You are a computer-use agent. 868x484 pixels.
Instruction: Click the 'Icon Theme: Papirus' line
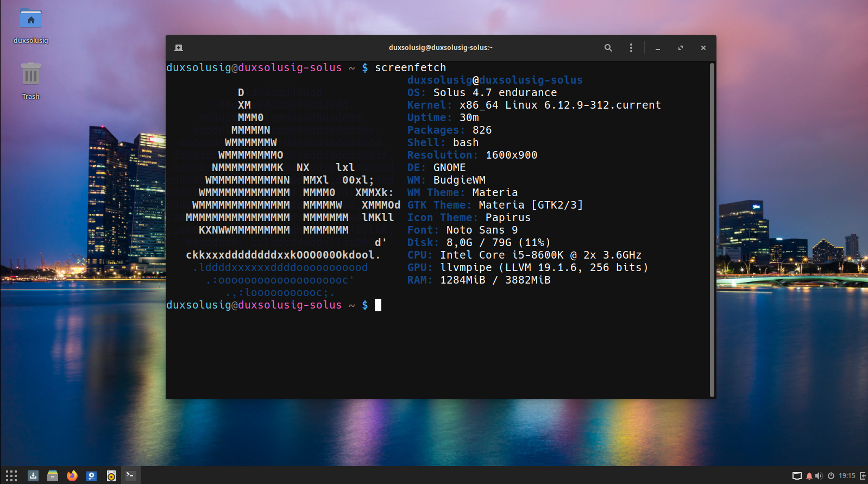pyautogui.click(x=469, y=217)
